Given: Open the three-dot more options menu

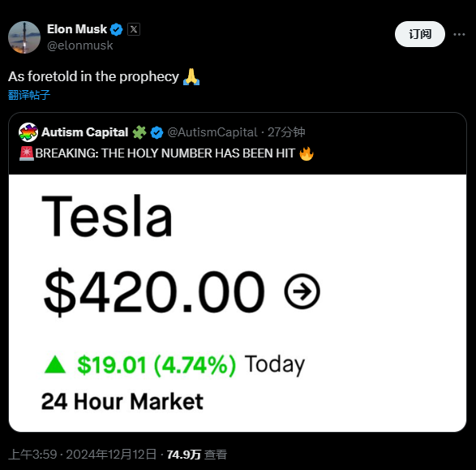Looking at the screenshot, I should coord(459,34).
